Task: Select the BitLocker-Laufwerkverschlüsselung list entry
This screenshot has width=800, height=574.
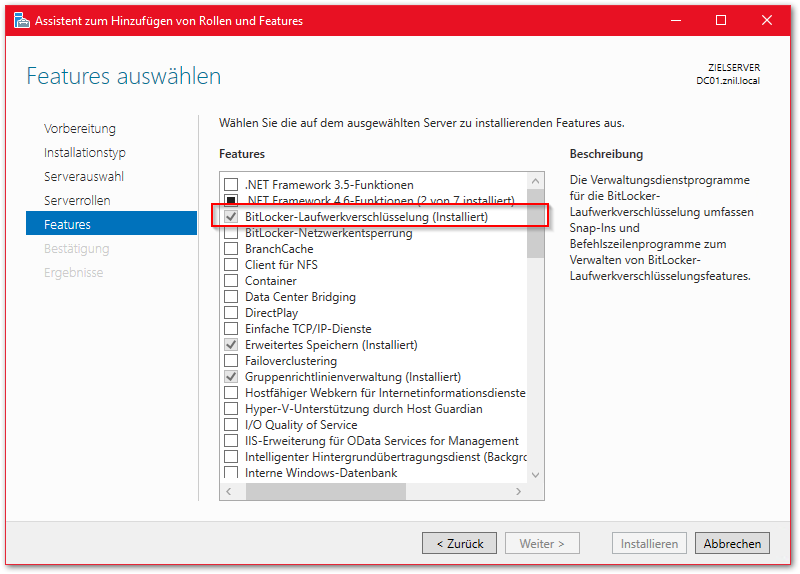Action: point(366,217)
